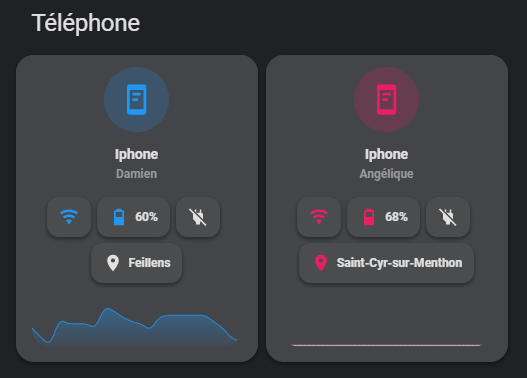
Task: Click the Iphone title on Damien's card
Action: 136,154
